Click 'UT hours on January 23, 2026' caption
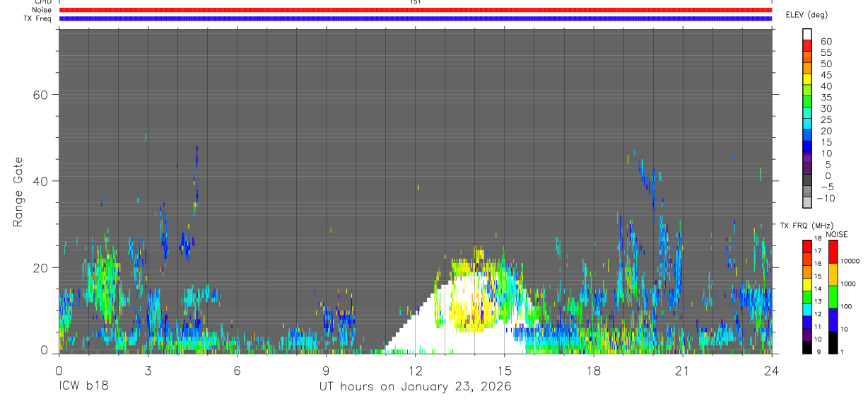Viewport: 868px width, 401px height. 414,387
